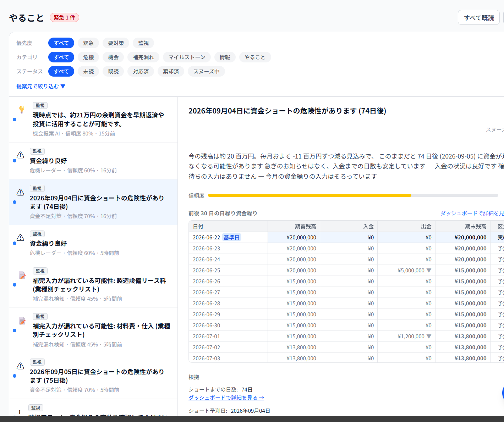Filter status by 既読

[113, 71]
